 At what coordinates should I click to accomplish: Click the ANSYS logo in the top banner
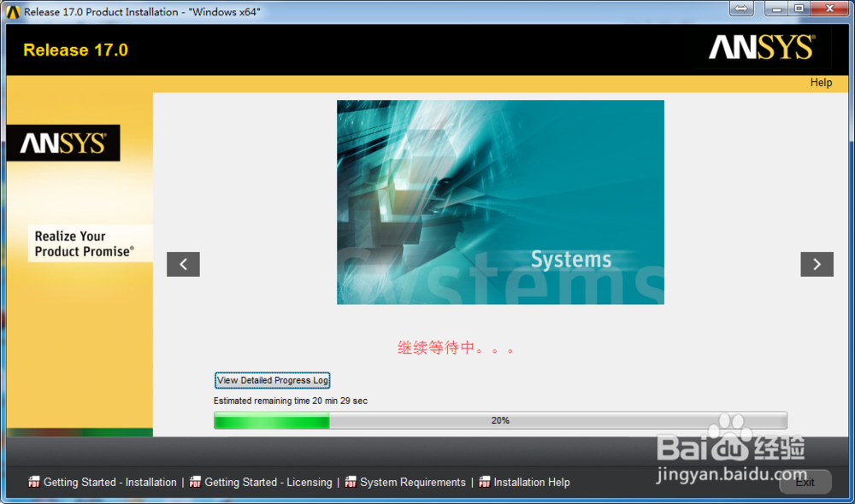coord(762,47)
